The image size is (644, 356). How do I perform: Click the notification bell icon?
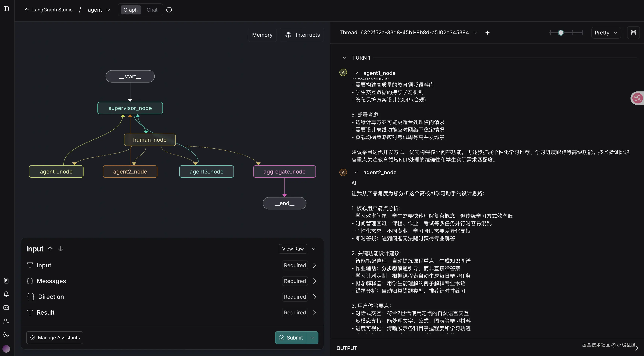point(6,294)
